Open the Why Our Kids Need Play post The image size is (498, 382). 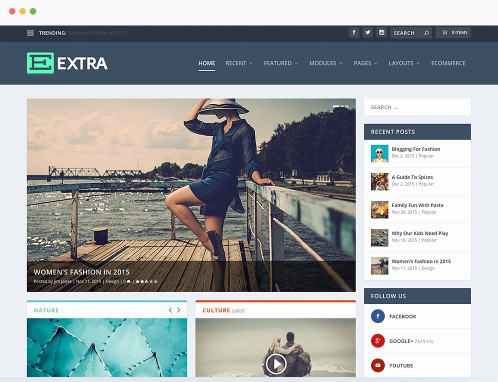420,233
